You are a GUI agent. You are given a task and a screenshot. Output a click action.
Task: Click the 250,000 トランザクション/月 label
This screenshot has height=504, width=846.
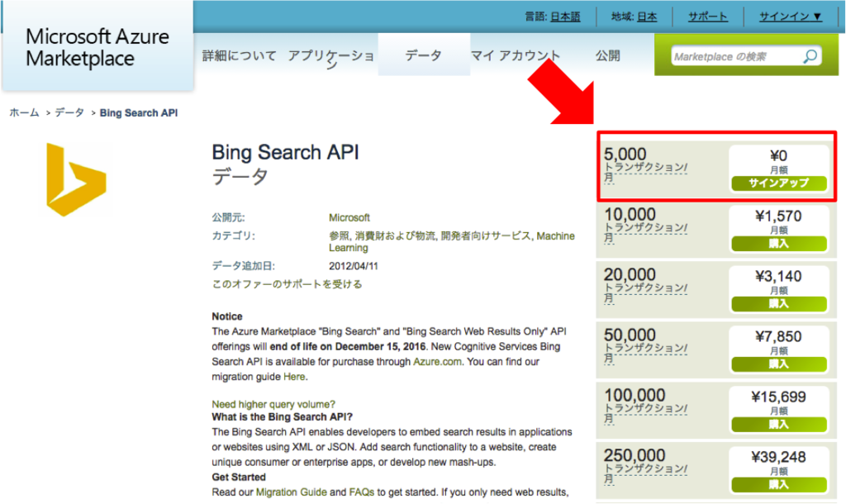[x=645, y=467]
